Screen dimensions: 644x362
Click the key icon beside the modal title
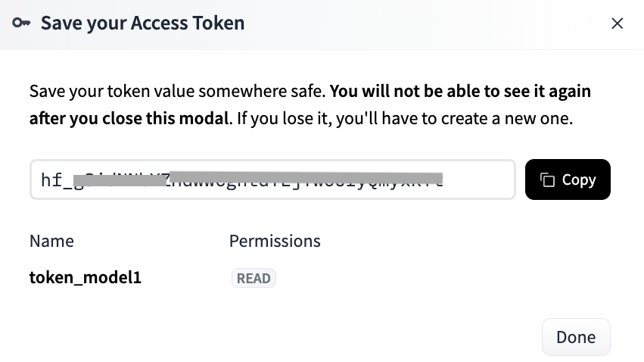click(21, 23)
